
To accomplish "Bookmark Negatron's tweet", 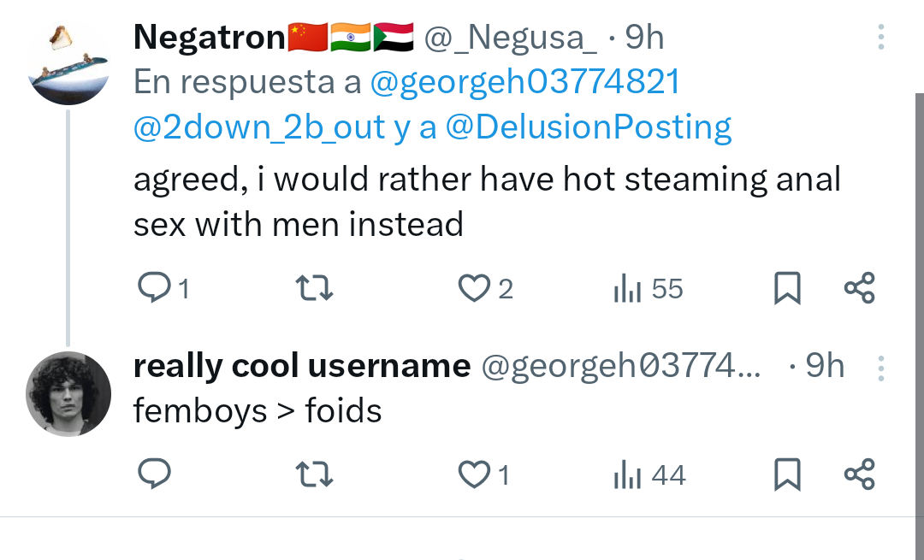I will tap(787, 289).
